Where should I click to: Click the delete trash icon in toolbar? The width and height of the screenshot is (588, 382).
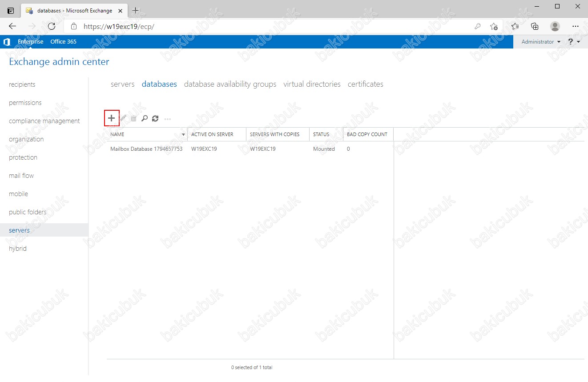click(x=133, y=119)
